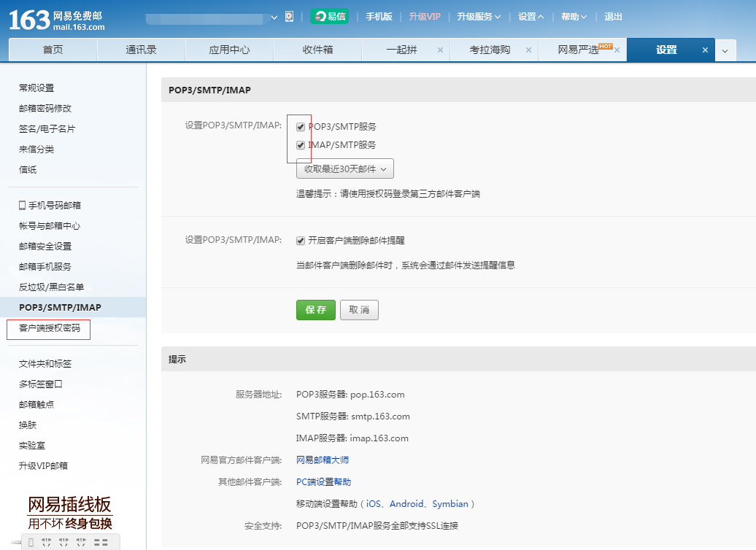Click the phone icon beside account name
Screen dimensions: 756x550
pos(289,17)
